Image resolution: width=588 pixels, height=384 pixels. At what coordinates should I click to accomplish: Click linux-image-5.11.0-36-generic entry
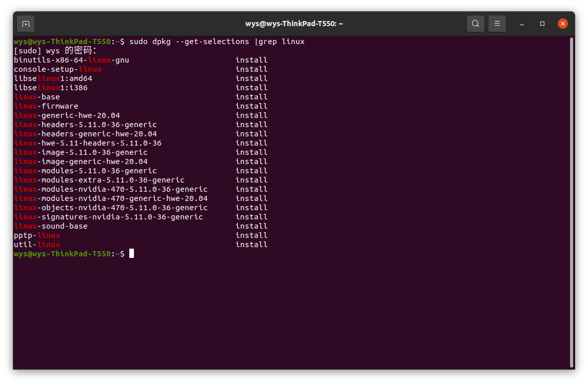[x=81, y=152]
